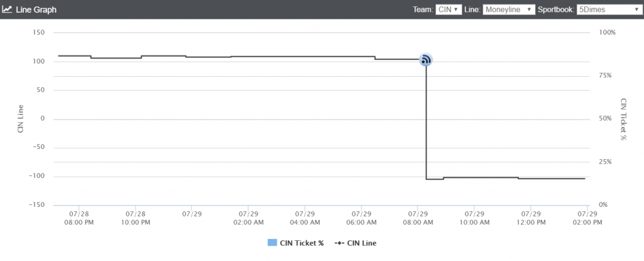Click the blue CIN Ticket % color swatch

(x=272, y=243)
